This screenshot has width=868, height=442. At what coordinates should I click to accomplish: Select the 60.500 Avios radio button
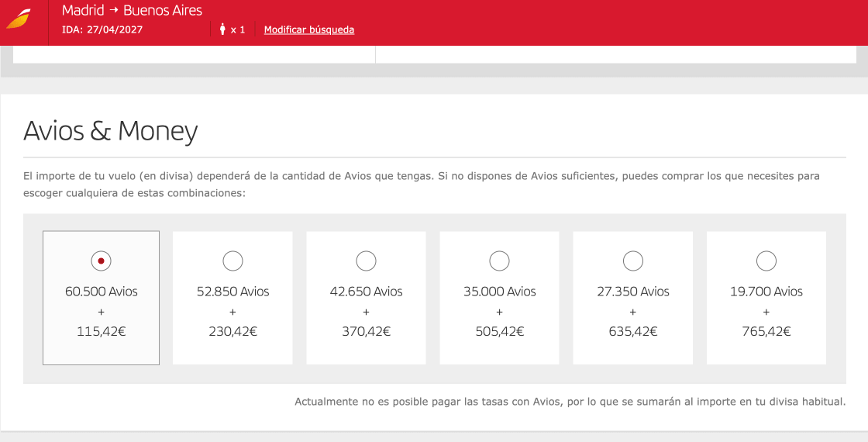pyautogui.click(x=101, y=261)
